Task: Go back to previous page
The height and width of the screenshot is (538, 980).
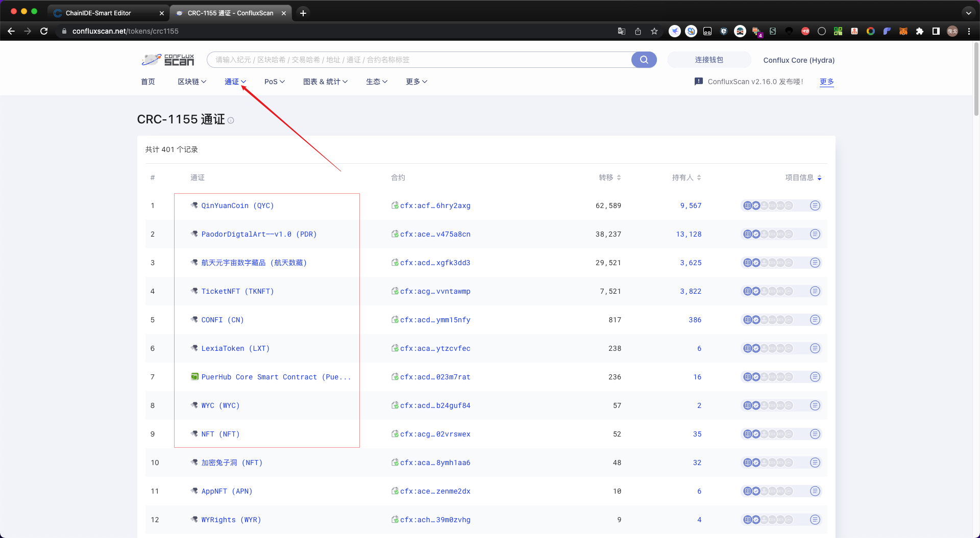Action: click(11, 31)
